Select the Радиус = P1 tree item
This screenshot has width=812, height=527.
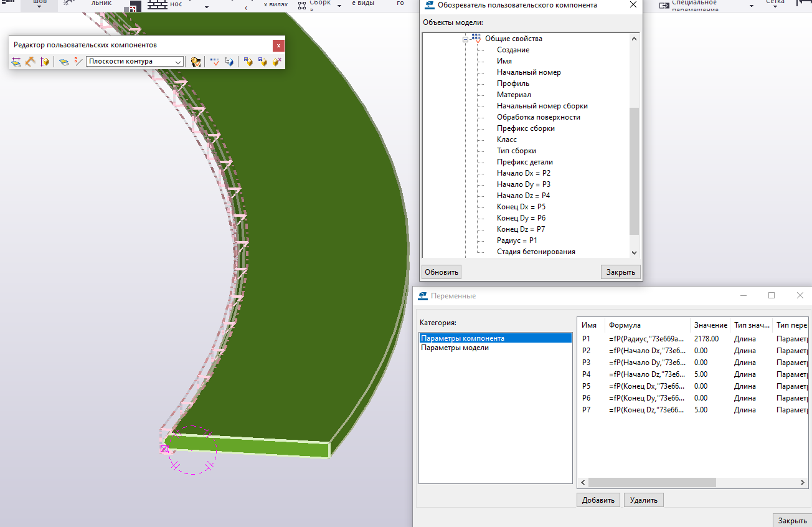(516, 240)
